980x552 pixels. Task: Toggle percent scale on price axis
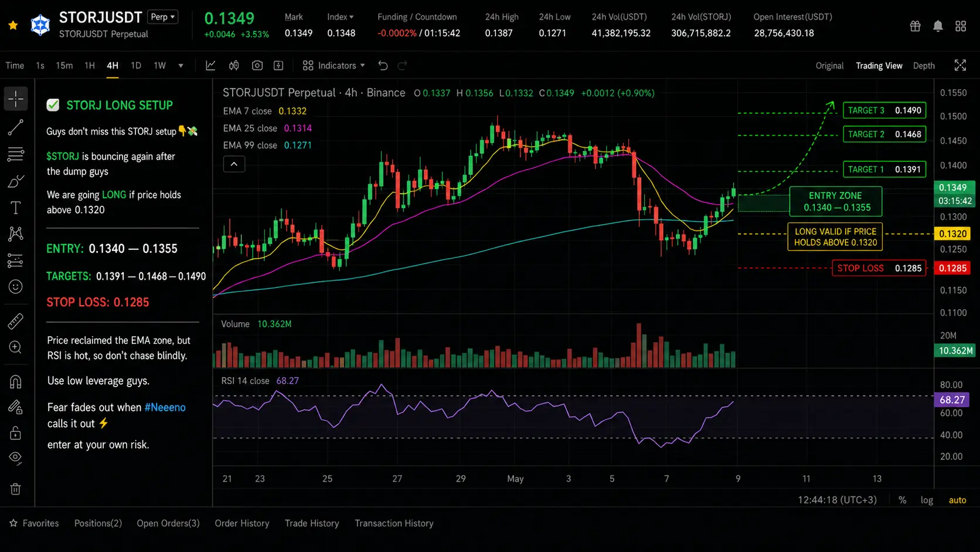coord(903,500)
